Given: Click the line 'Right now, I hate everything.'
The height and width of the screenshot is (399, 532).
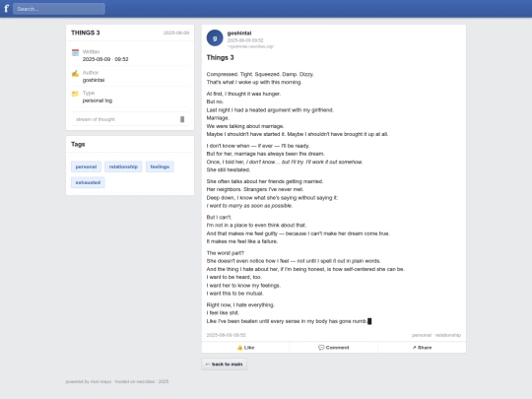Looking at the screenshot, I should click(240, 304).
